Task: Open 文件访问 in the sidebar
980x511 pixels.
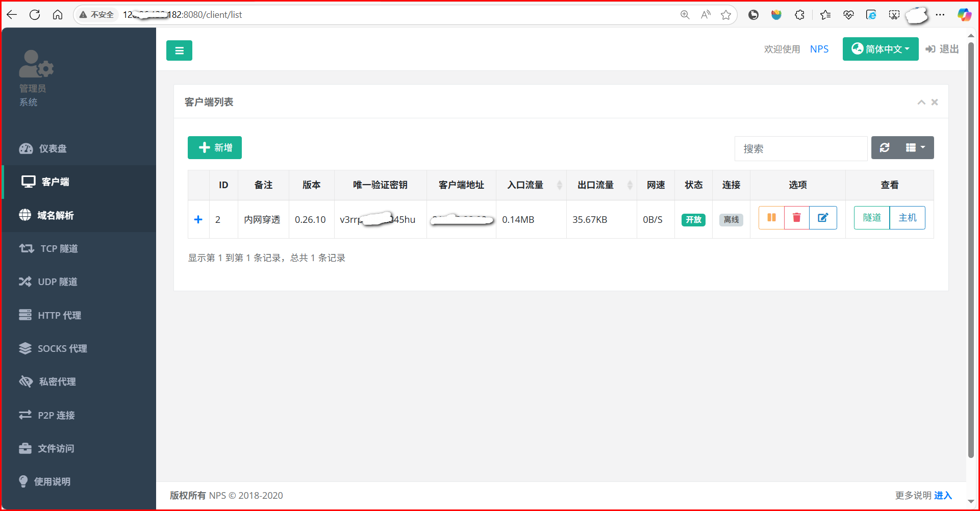Action: pos(79,448)
